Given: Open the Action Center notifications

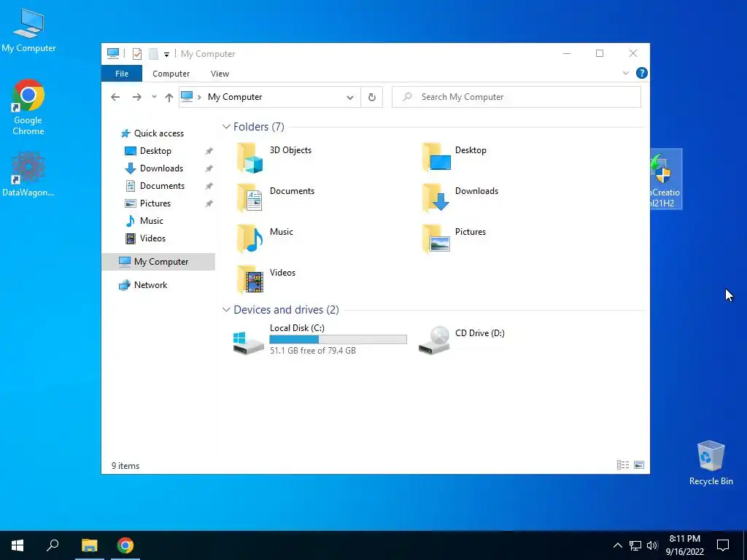Looking at the screenshot, I should pos(723,545).
